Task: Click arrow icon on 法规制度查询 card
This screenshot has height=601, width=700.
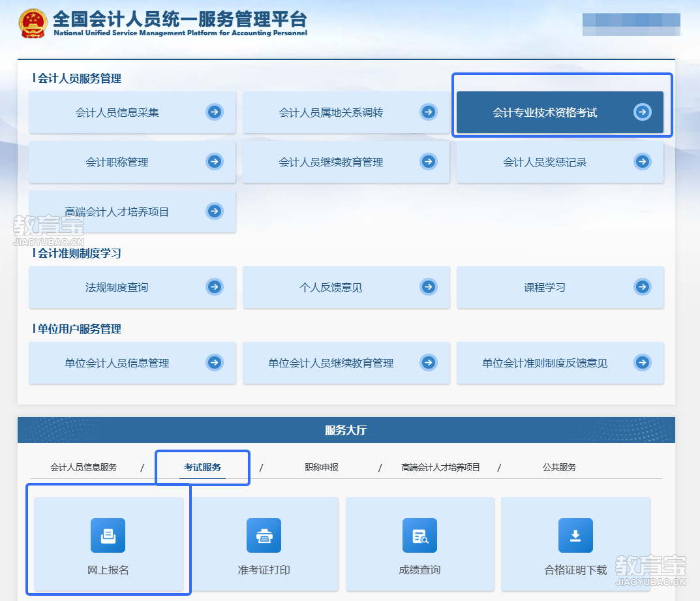Action: (214, 286)
